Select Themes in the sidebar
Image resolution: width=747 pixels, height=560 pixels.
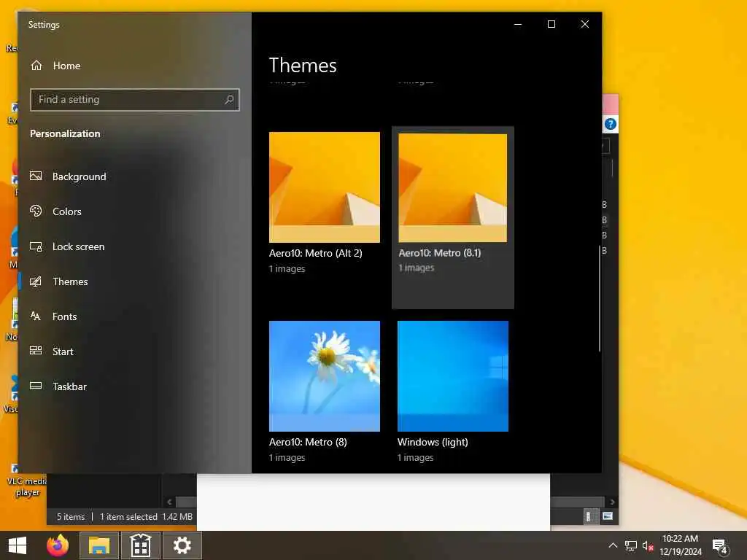[70, 281]
